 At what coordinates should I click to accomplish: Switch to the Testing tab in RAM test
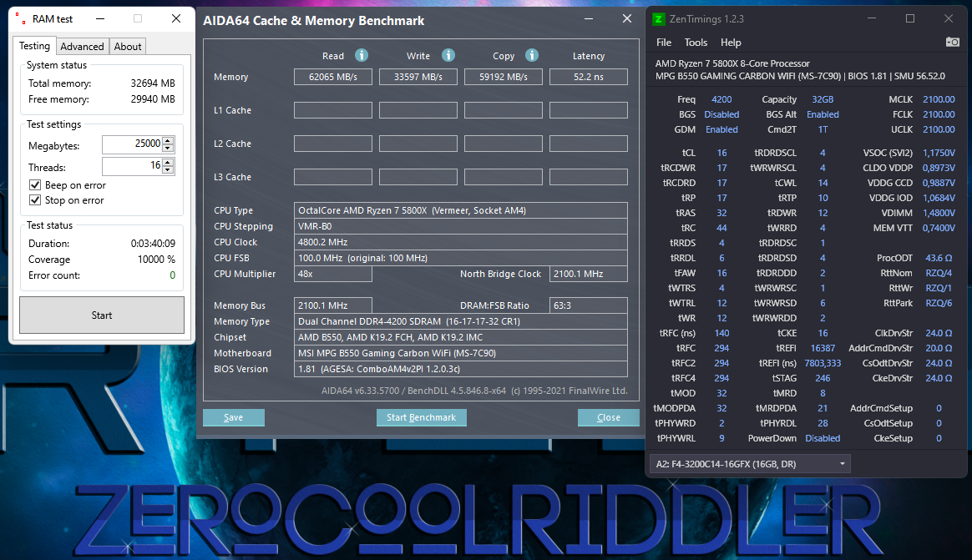(x=35, y=46)
